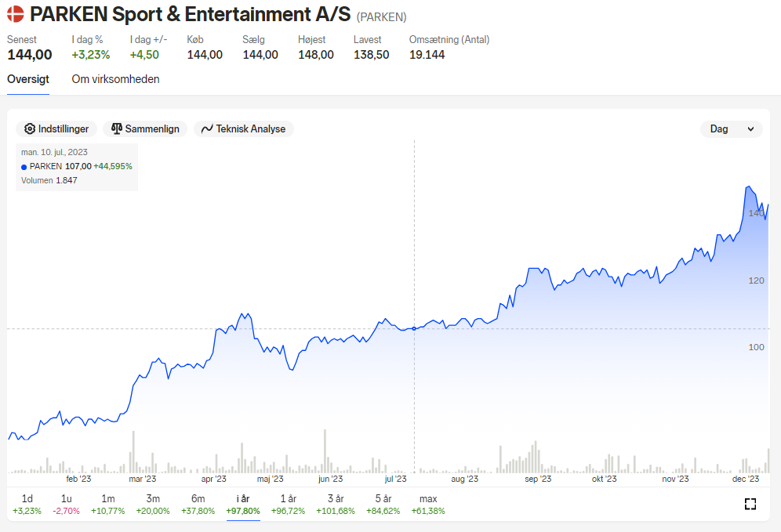The height and width of the screenshot is (532, 781).
Task: Click the I dag +/- value +4,50
Action: coord(144,55)
